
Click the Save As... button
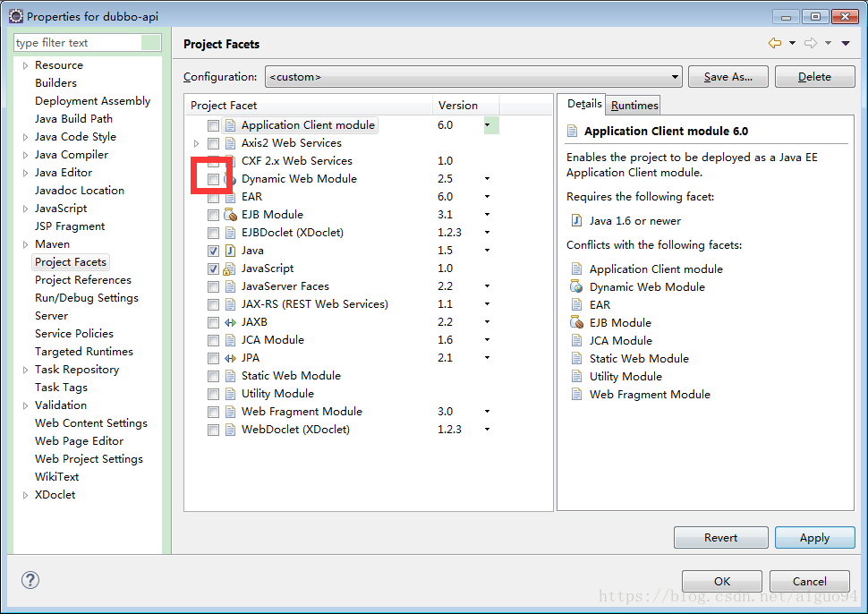point(728,76)
